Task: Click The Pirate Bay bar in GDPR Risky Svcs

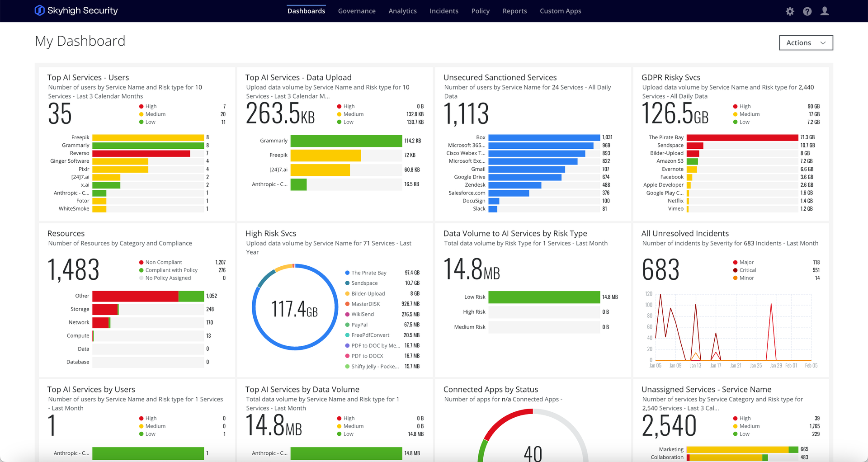Action: click(x=742, y=137)
